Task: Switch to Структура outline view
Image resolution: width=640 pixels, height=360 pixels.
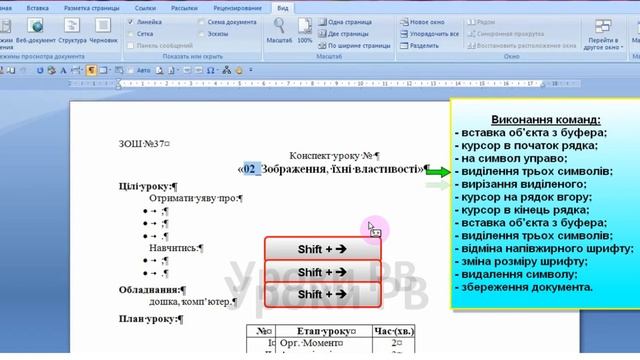Action: coord(72,31)
